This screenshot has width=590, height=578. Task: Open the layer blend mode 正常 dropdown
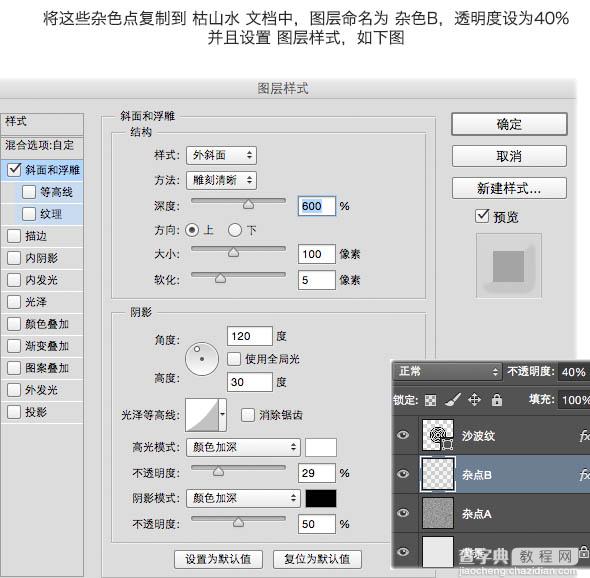[447, 372]
